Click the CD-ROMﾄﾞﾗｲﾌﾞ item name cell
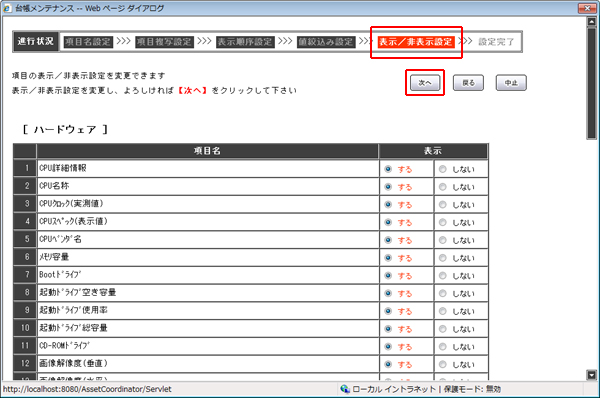 [x=207, y=346]
